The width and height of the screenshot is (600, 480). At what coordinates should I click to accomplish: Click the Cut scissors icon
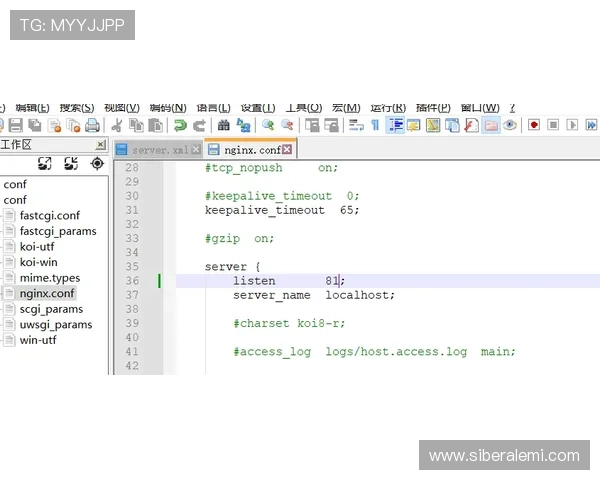click(x=117, y=125)
